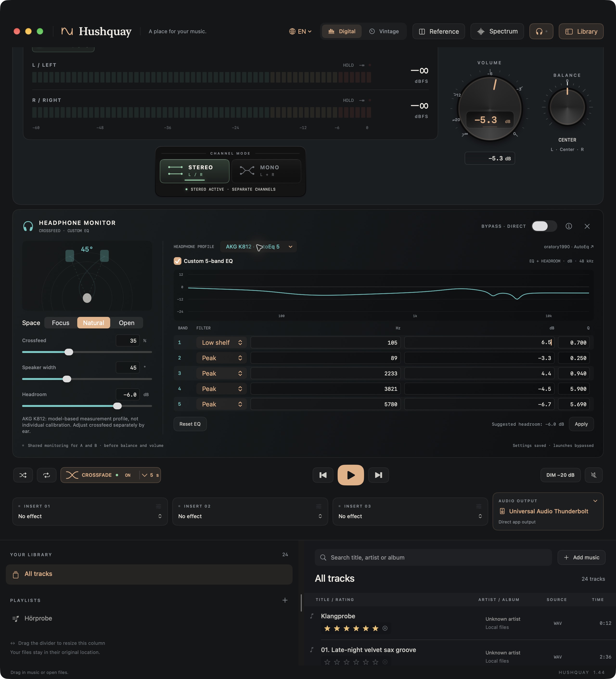616x679 pixels.
Task: Toggle the Bypass Direct switch
Action: (x=544, y=226)
